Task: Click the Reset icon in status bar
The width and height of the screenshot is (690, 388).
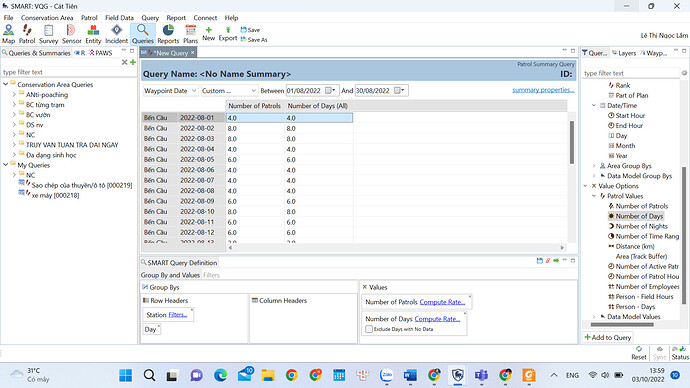Action: coord(639,353)
